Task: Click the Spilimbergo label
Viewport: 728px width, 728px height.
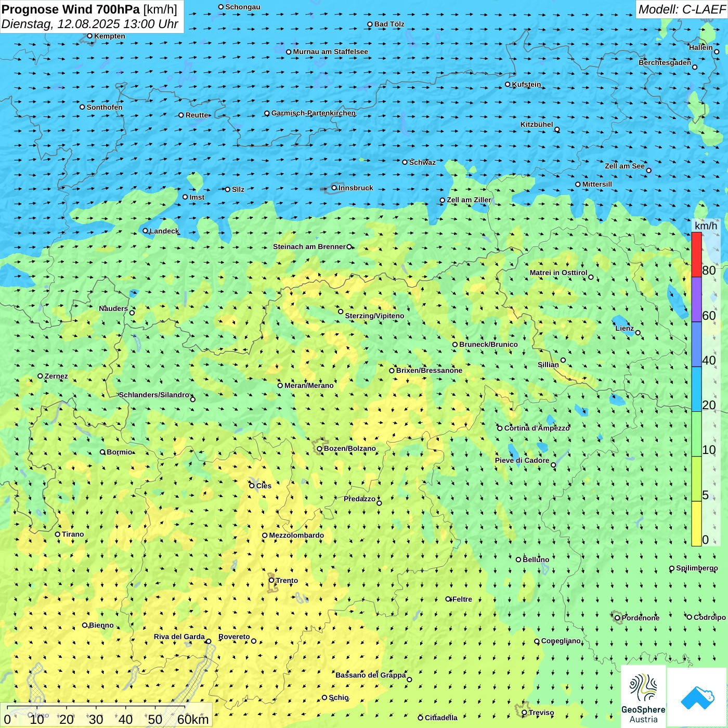Action: [x=697, y=568]
